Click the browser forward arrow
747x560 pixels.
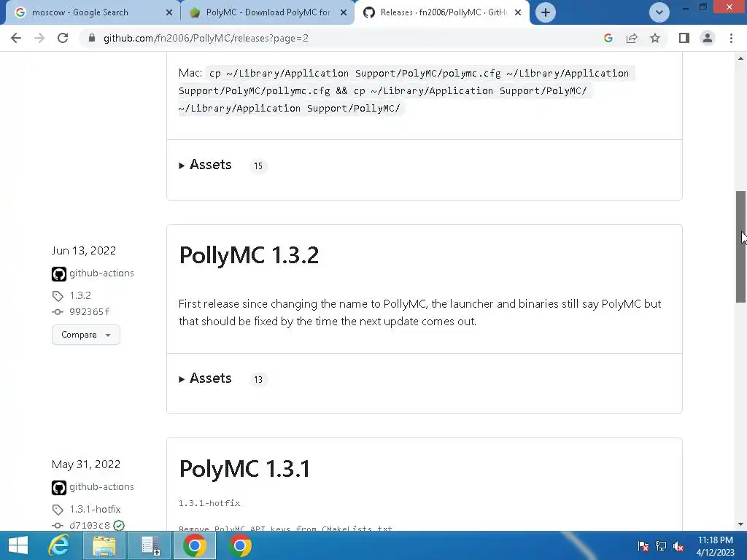click(39, 38)
